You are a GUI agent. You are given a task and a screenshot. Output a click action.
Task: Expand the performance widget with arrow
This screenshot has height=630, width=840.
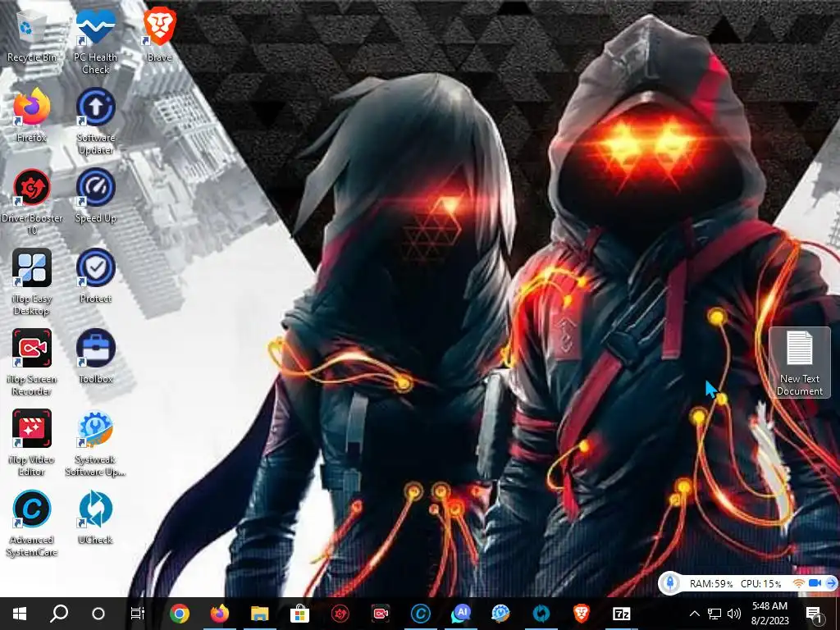832,583
